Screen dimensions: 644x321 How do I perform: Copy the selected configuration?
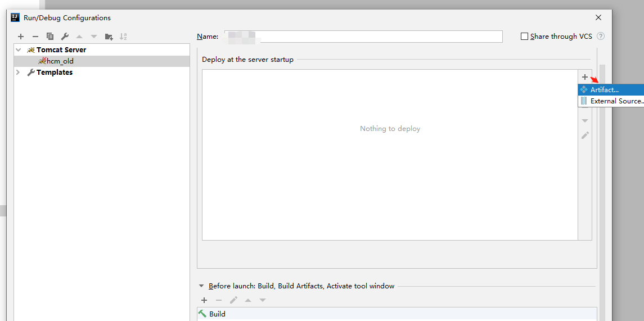click(50, 37)
